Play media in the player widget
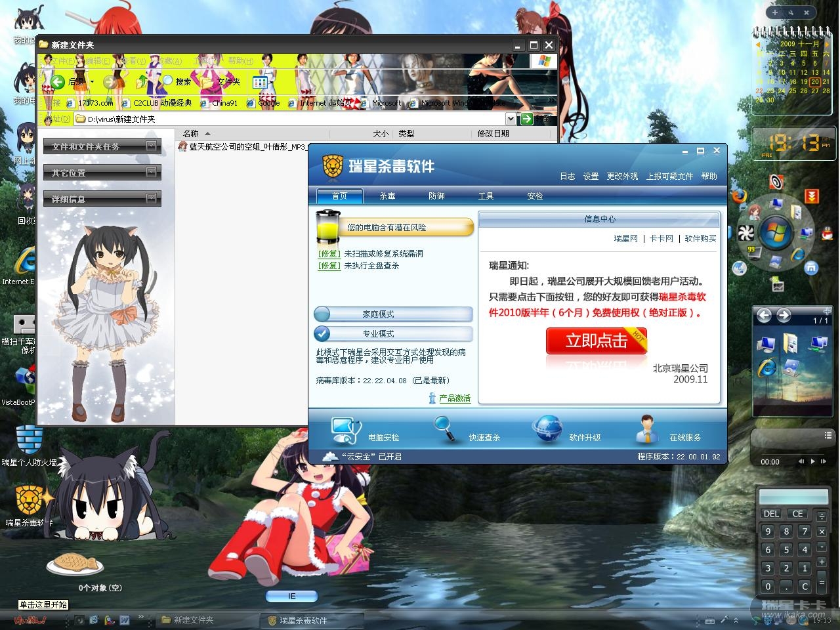 [x=812, y=461]
